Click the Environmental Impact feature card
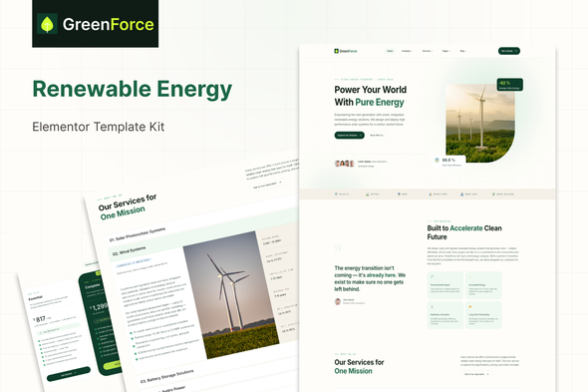Image resolution: width=588 pixels, height=392 pixels. [x=445, y=285]
